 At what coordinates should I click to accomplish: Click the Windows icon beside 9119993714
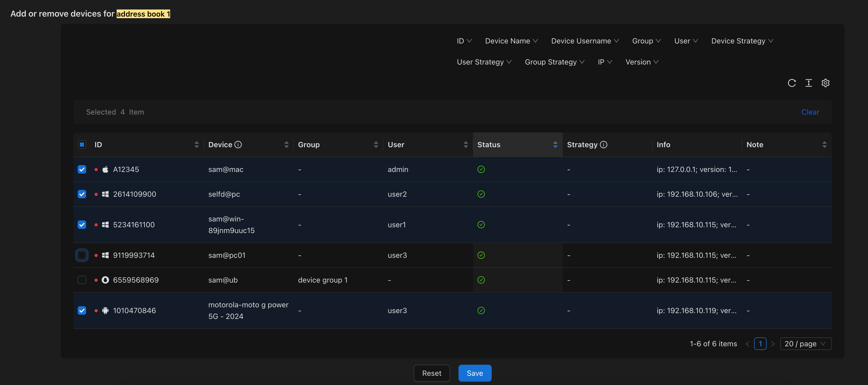tap(105, 255)
